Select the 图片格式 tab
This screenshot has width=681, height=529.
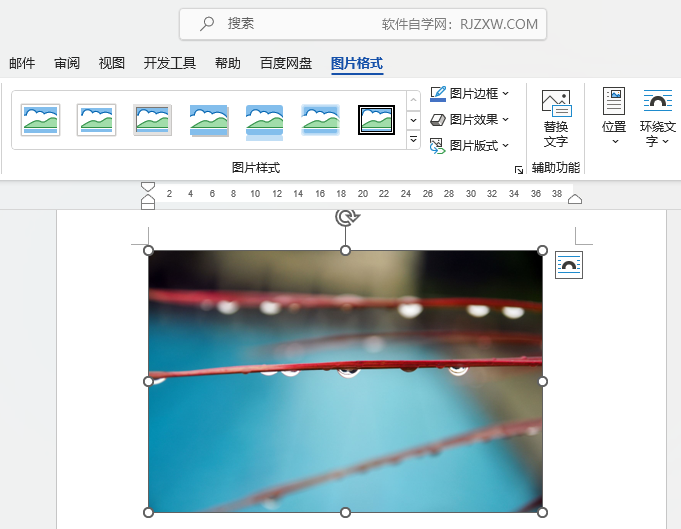point(357,63)
